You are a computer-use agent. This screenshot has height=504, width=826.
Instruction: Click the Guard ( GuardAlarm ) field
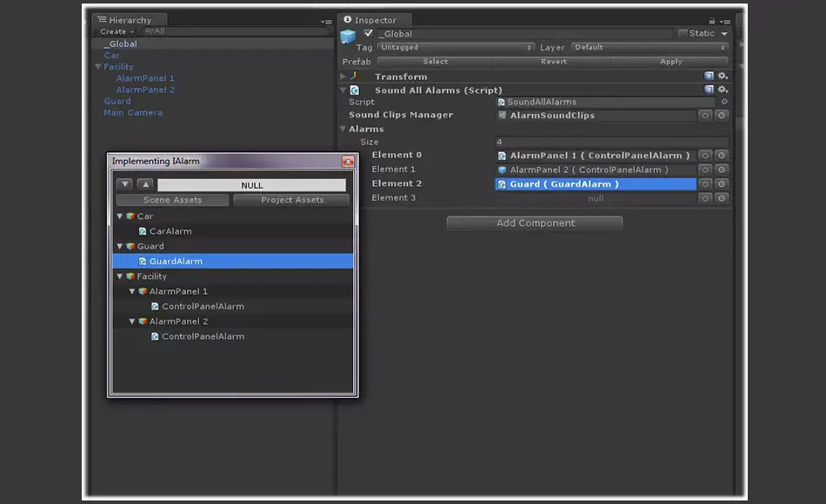tap(596, 184)
